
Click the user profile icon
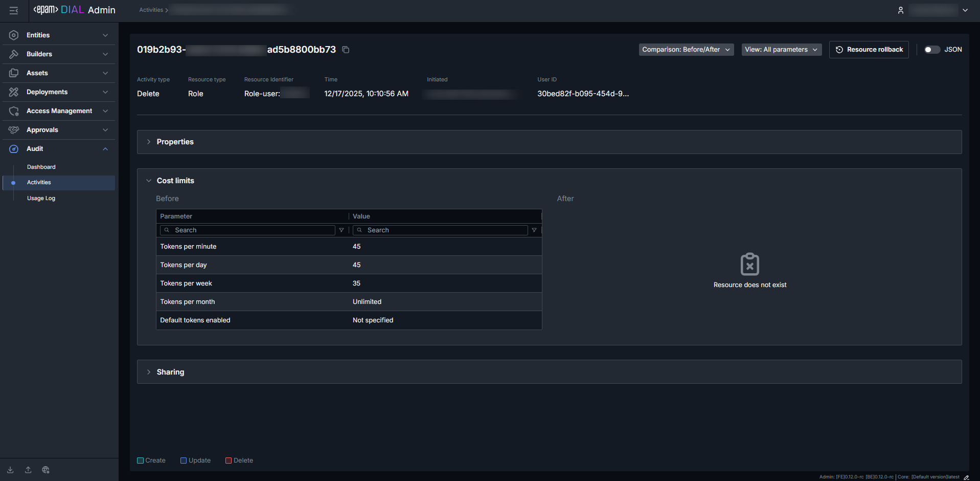901,10
